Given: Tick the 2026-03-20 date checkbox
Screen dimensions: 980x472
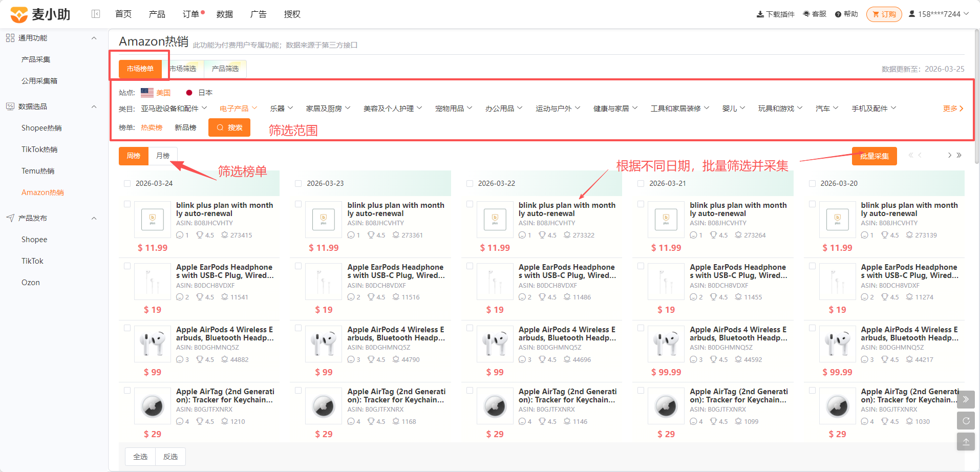Looking at the screenshot, I should click(812, 183).
